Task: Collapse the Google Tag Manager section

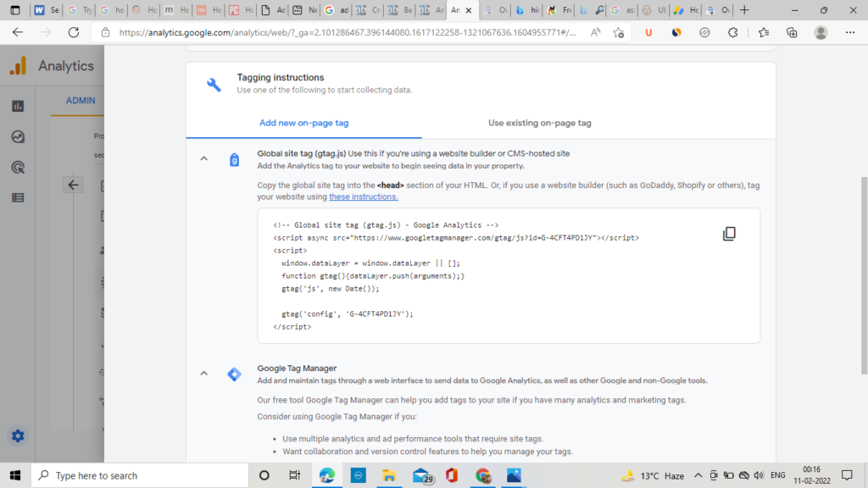Action: click(203, 374)
